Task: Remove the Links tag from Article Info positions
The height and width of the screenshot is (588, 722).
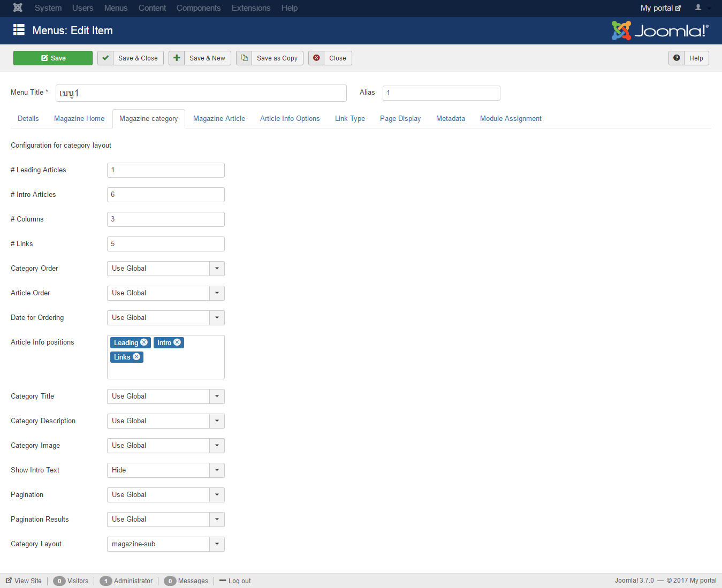Action: [x=136, y=357]
